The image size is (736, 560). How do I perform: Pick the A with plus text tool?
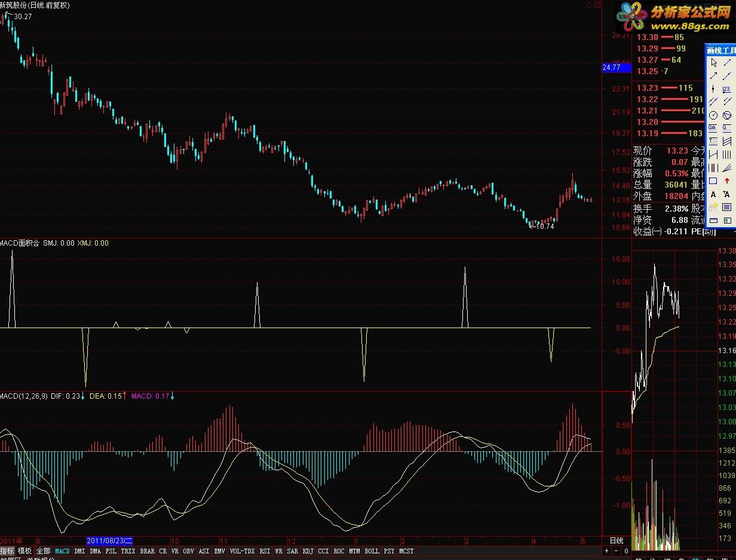(727, 194)
